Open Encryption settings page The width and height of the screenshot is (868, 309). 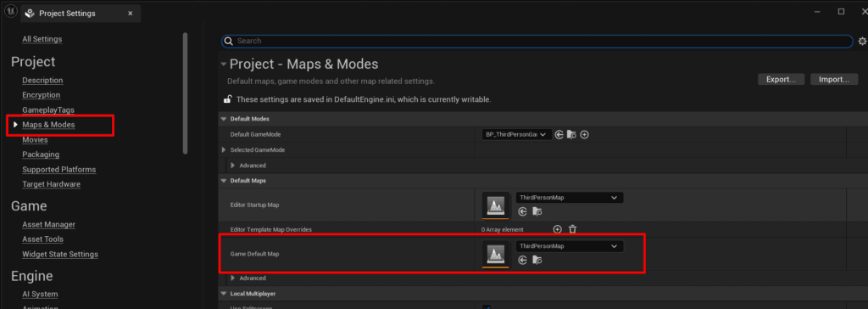41,95
